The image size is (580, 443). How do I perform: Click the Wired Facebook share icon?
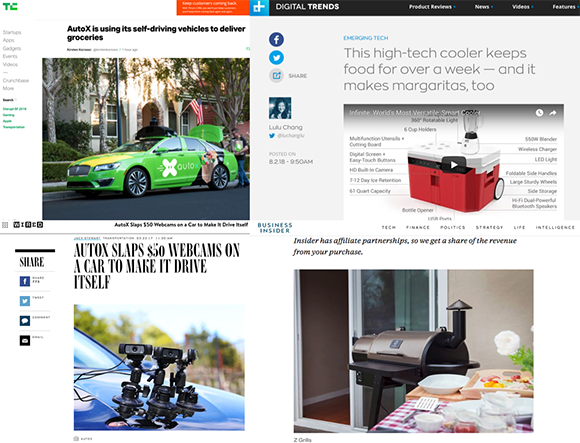25,281
